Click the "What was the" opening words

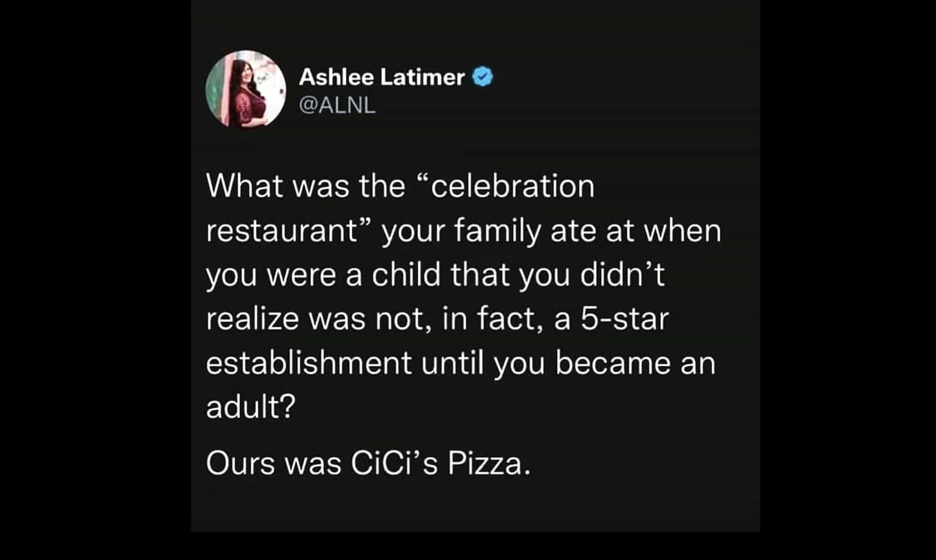click(305, 186)
